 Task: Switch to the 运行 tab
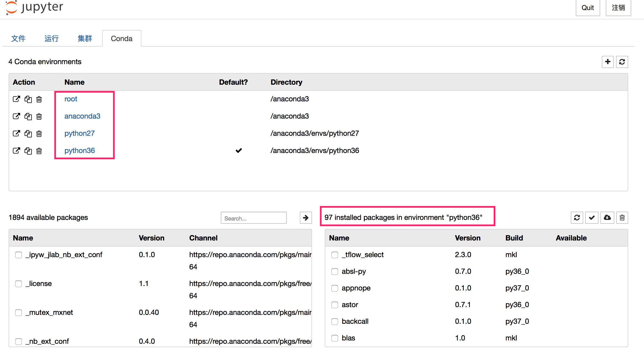[x=52, y=39]
